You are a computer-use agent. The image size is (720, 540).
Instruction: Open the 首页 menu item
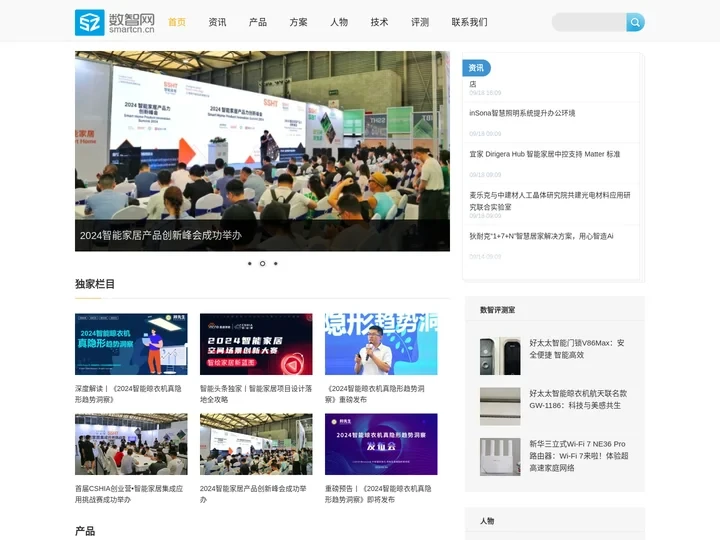pos(177,22)
